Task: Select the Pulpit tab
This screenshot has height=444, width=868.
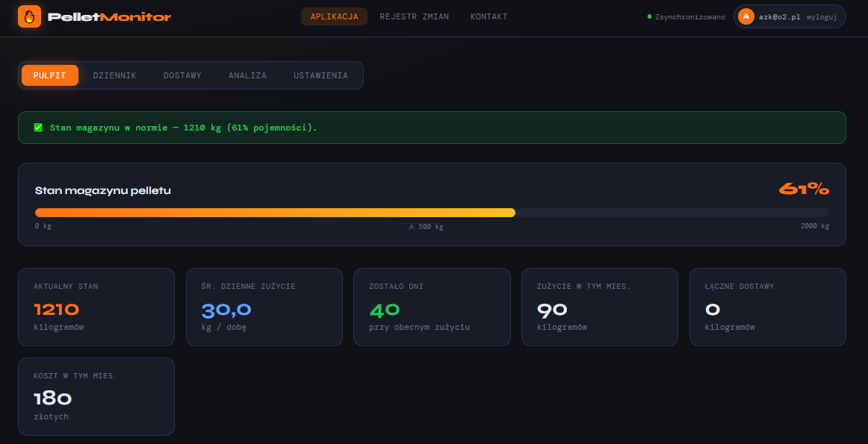Action: click(49, 75)
